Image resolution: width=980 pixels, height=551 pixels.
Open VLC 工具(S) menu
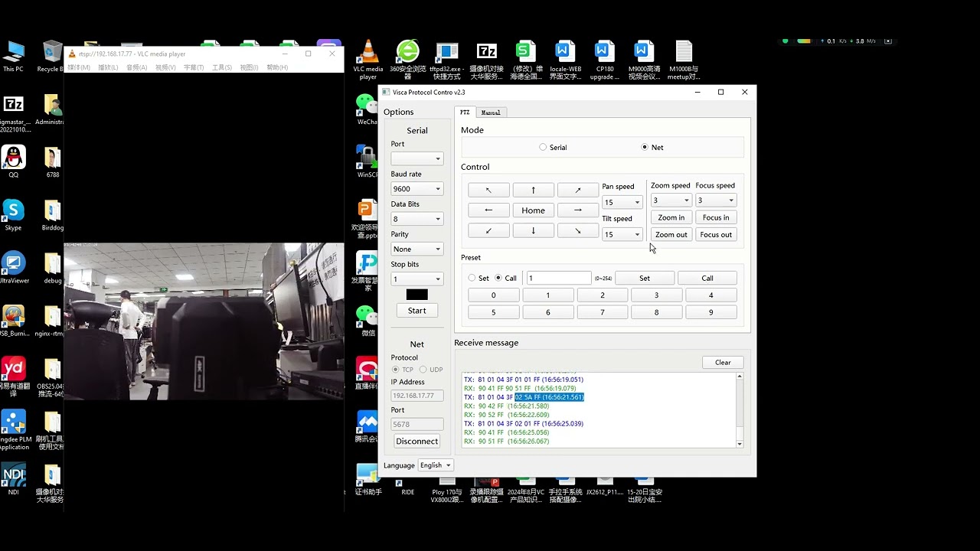pyautogui.click(x=222, y=67)
